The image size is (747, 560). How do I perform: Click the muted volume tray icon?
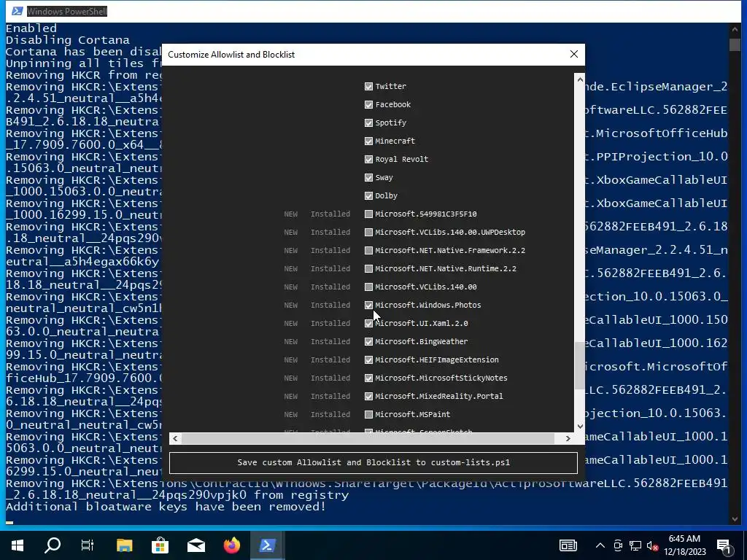coord(652,545)
